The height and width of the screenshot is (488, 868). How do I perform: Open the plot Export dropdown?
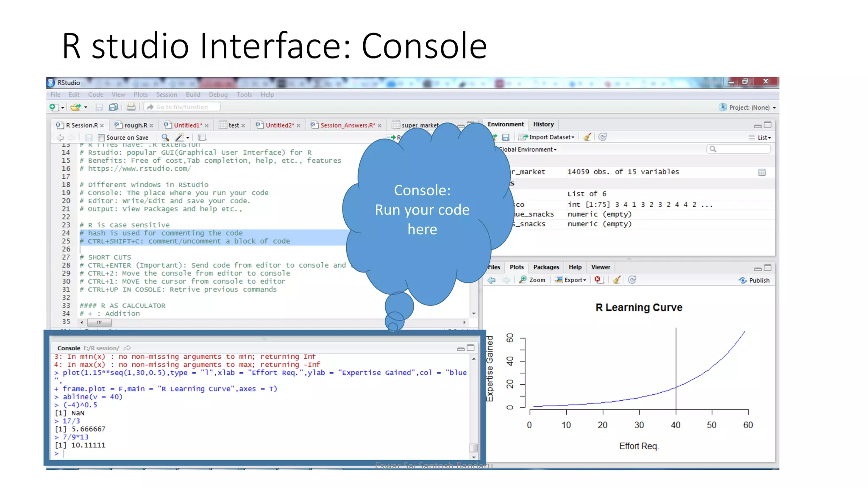(x=571, y=280)
